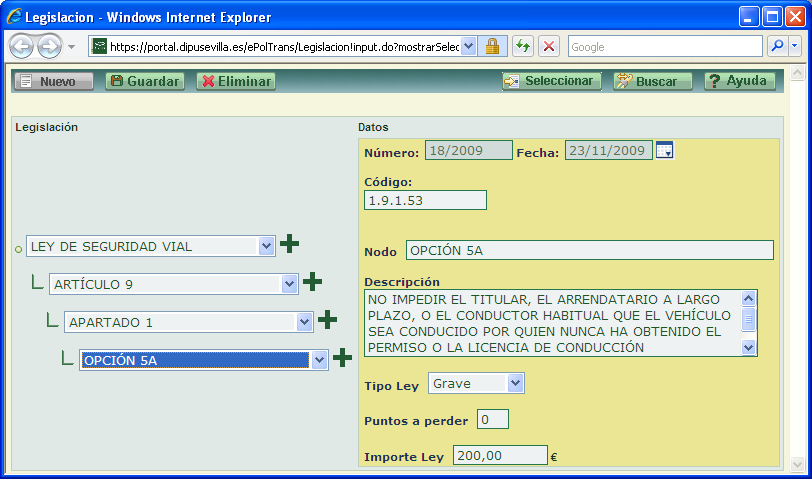812x479 pixels.
Task: Click the Datos section heading
Action: 373,127
